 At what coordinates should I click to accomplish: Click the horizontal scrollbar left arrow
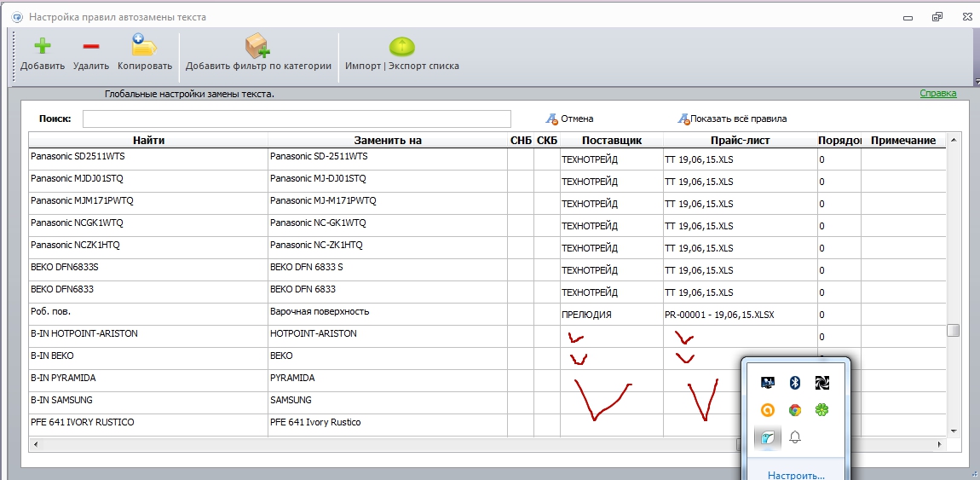[x=36, y=443]
